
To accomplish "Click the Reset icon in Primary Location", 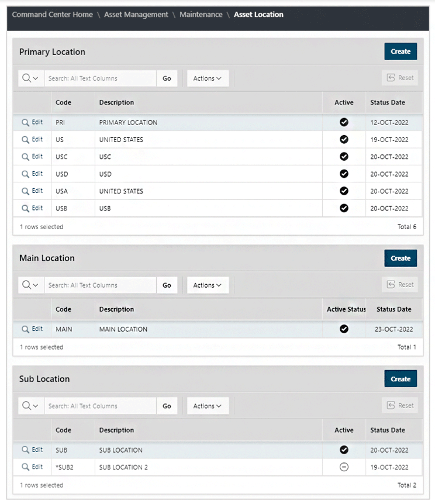I will [x=390, y=78].
